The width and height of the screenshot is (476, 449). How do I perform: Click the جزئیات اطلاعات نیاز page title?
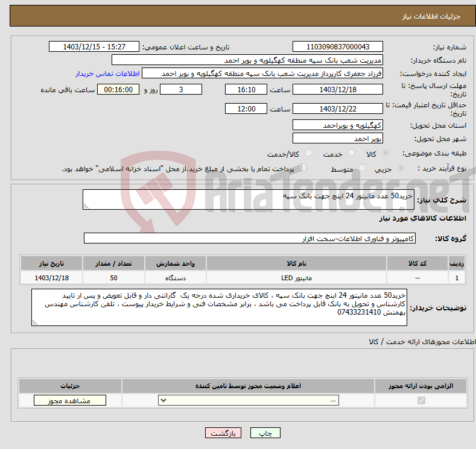point(431,16)
